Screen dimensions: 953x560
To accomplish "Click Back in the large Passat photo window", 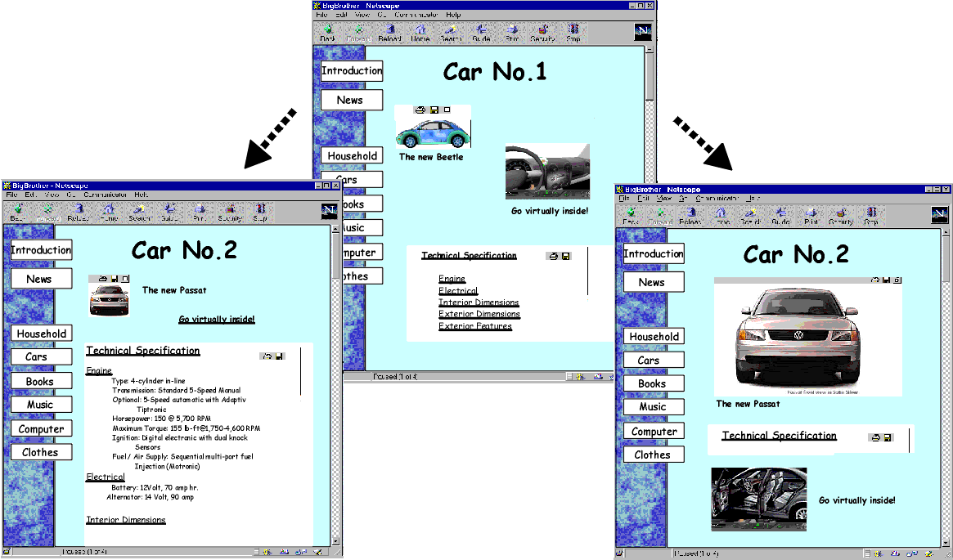I will point(631,216).
